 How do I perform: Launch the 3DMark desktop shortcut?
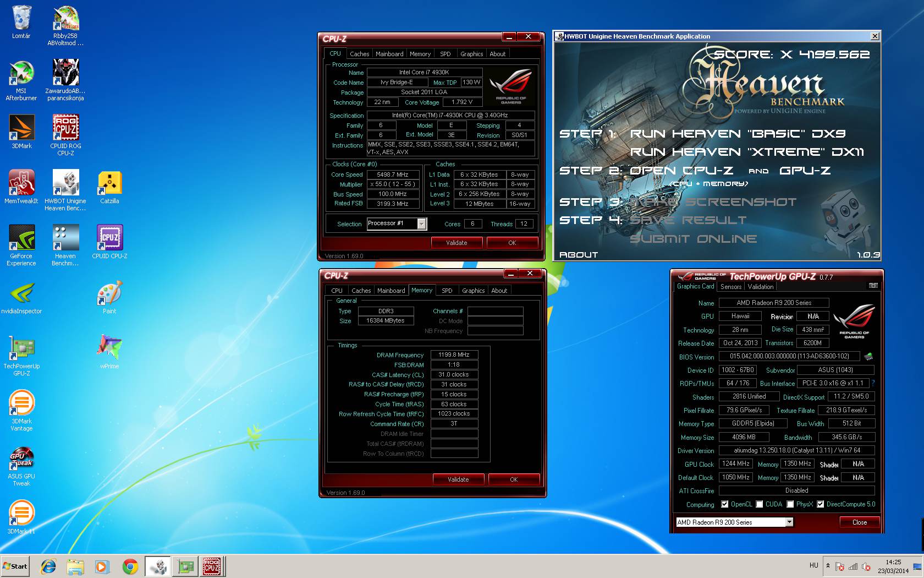(x=21, y=132)
